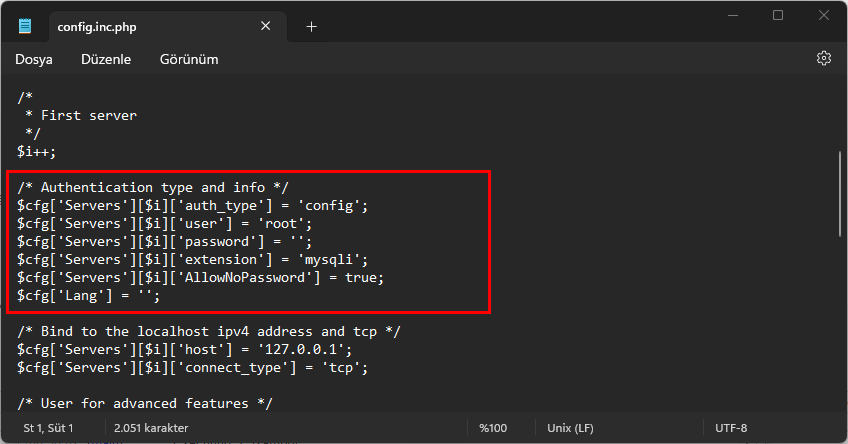
Task: Click the line setting user to 'root'
Action: pyautogui.click(x=164, y=223)
